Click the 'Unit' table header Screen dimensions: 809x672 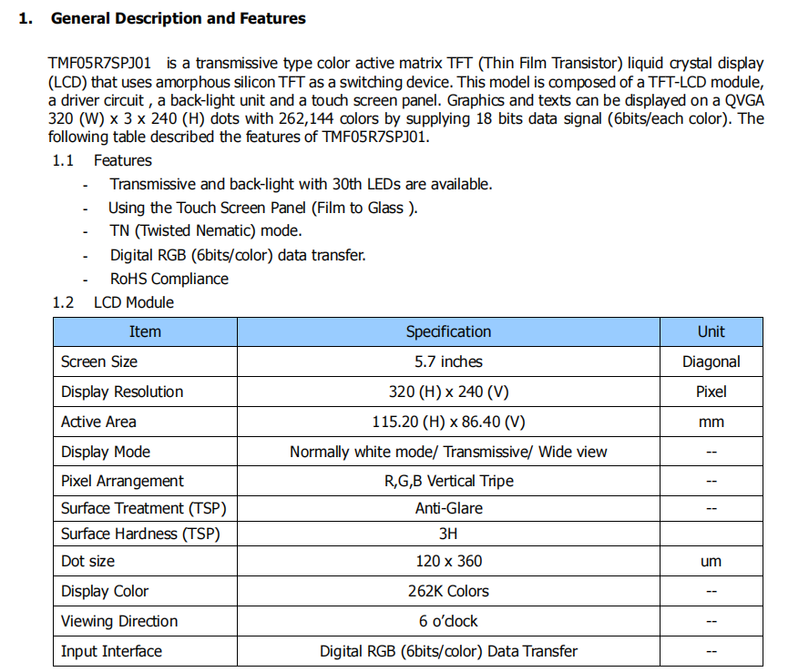pyautogui.click(x=711, y=331)
